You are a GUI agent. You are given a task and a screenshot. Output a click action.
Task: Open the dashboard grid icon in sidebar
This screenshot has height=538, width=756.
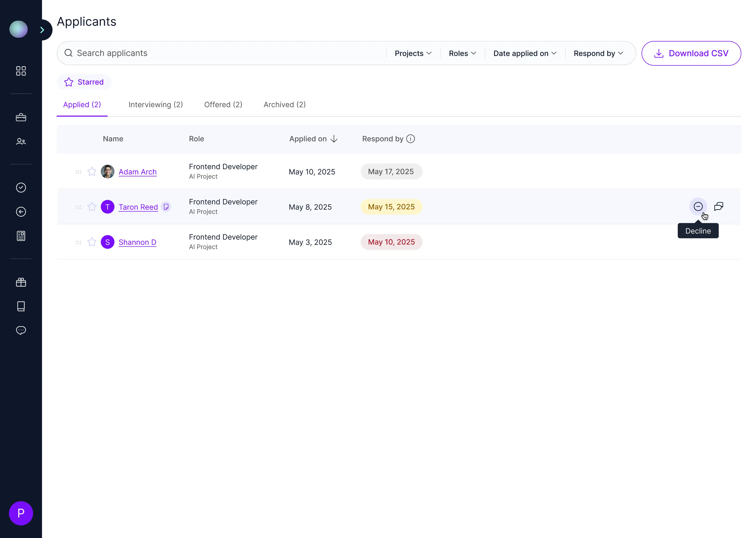pos(21,71)
